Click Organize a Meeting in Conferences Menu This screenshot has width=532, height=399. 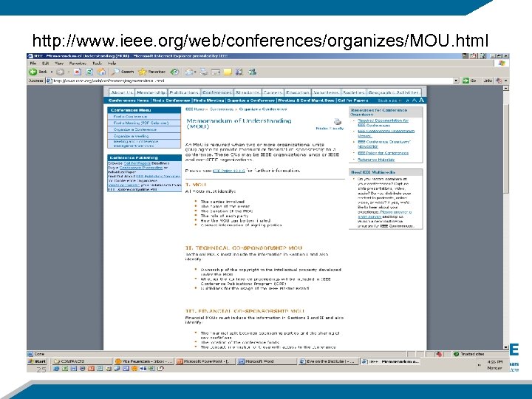(x=131, y=136)
